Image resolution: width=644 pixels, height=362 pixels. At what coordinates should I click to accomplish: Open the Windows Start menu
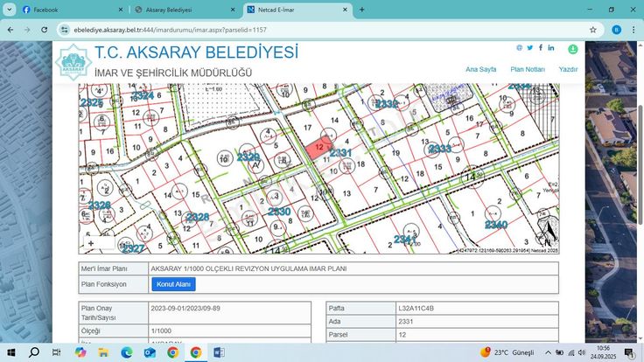[x=11, y=352]
